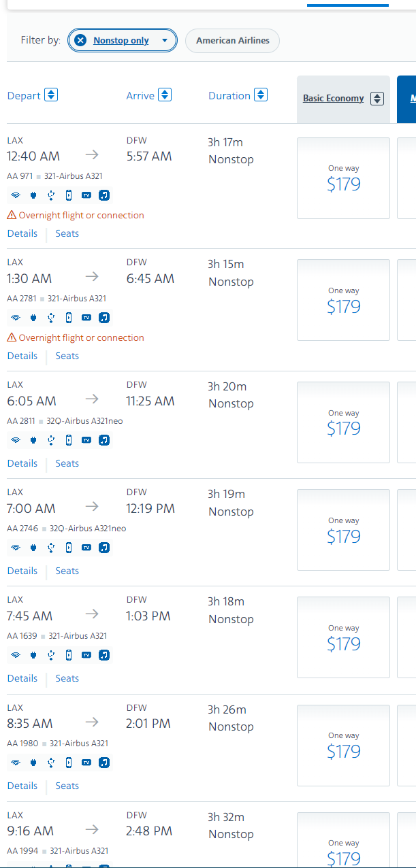Screen dimensions: 416x868
Task: Click the overnight flight warning icon for AA 971
Action: click(12, 216)
